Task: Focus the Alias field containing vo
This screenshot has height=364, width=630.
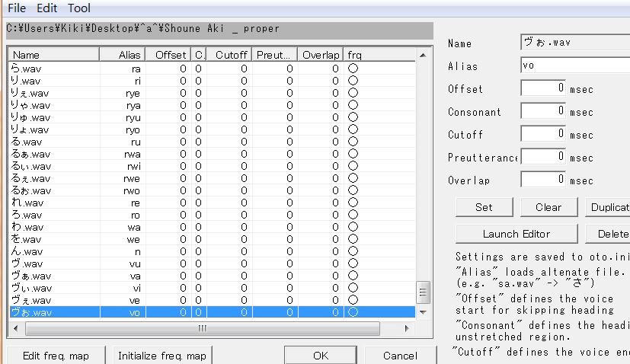Action: pos(575,65)
